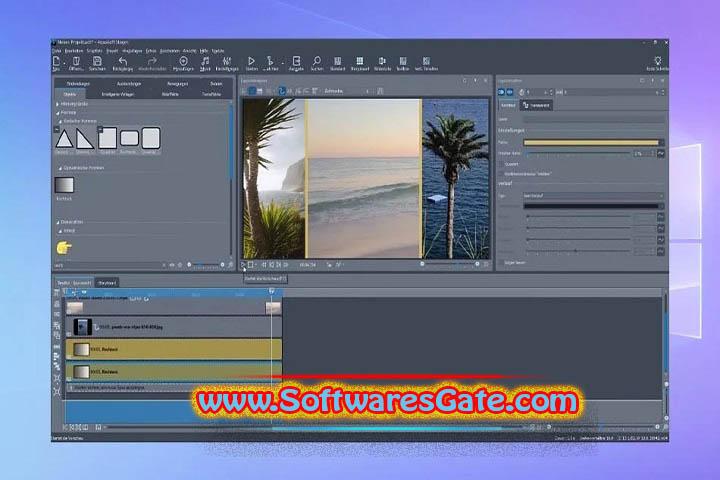Viewport: 720px width, 480px height.
Task: Open the Musik note icon
Action: (x=205, y=63)
